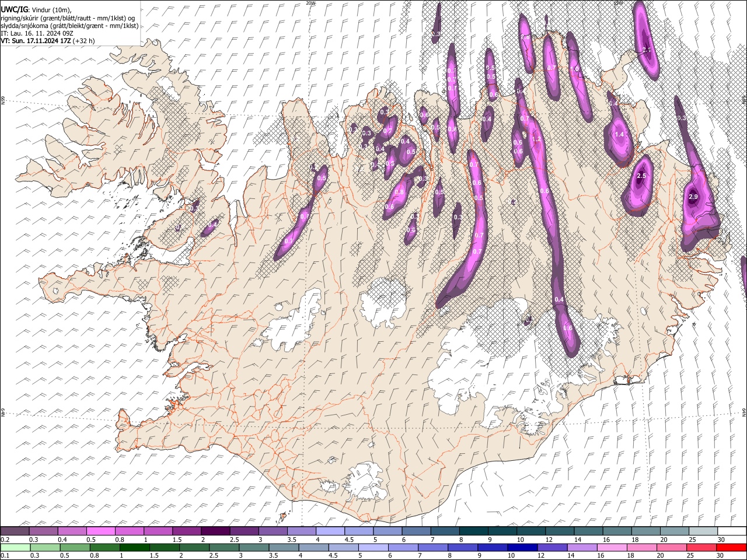Click the bright red swatch after 30 in lower legend
747x560 pixels.
coord(731,548)
